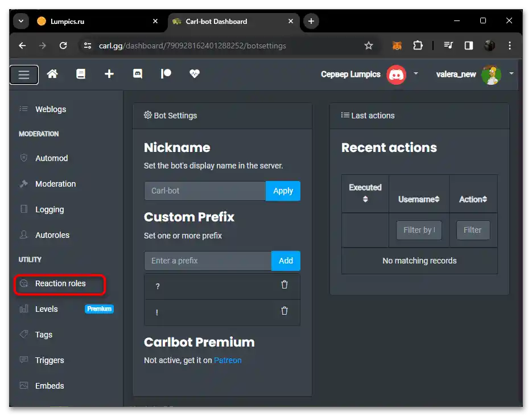This screenshot has height=416, width=532.
Task: Toggle the hamburger sidebar menu button
Action: click(24, 75)
